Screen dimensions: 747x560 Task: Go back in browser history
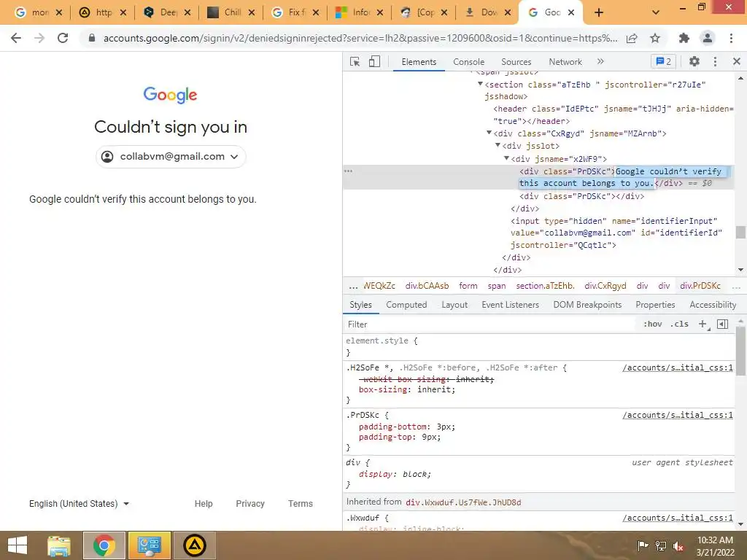pyautogui.click(x=16, y=38)
